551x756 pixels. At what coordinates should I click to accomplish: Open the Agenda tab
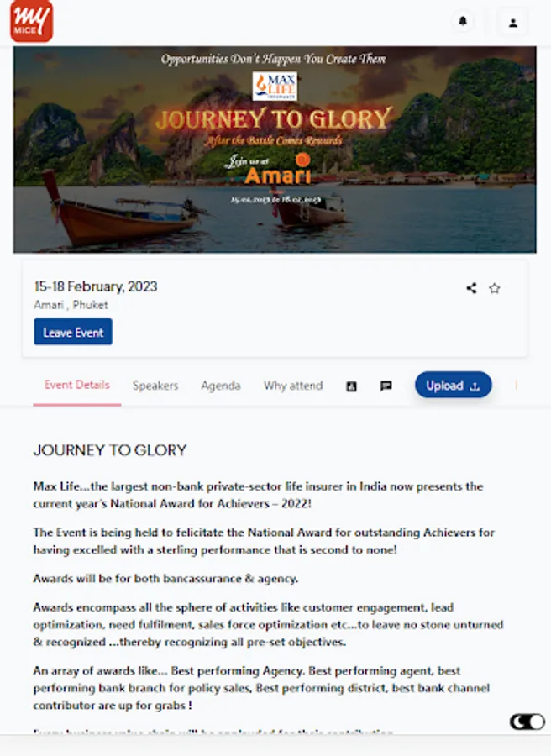click(x=221, y=386)
